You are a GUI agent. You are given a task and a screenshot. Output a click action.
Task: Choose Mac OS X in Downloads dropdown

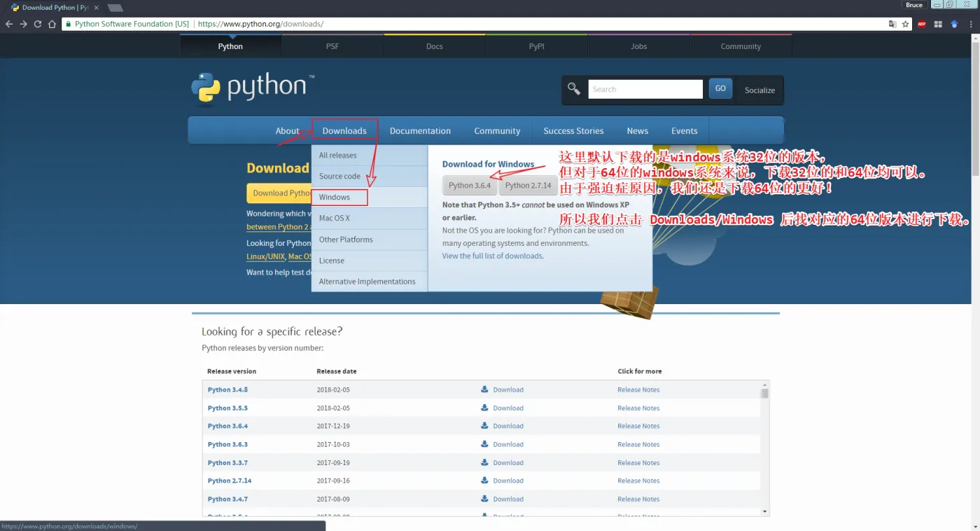coord(369,219)
